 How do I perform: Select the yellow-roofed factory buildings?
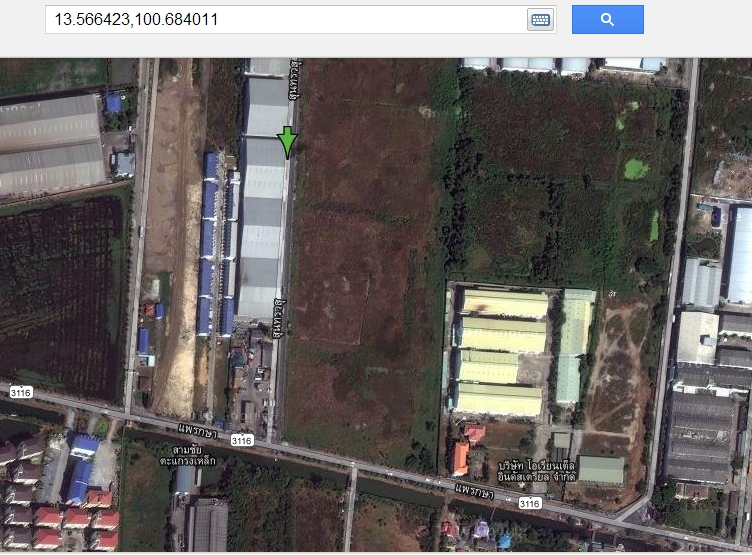point(500,352)
